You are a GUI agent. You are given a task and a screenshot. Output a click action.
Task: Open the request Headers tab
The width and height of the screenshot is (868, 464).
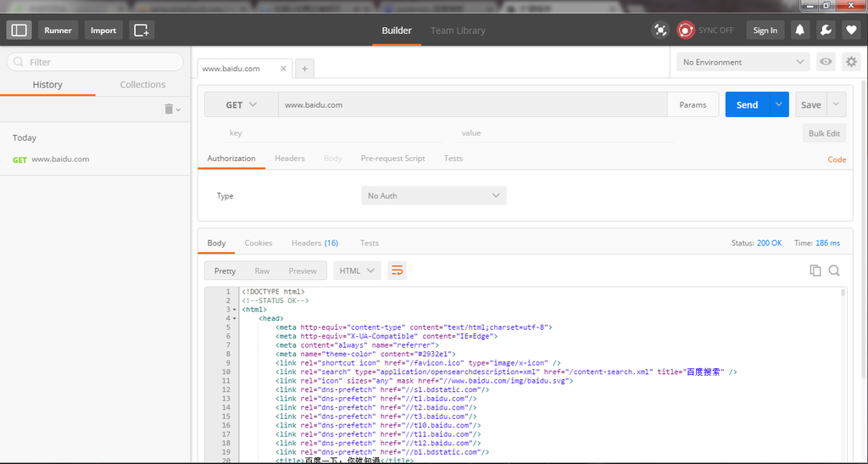tap(290, 159)
